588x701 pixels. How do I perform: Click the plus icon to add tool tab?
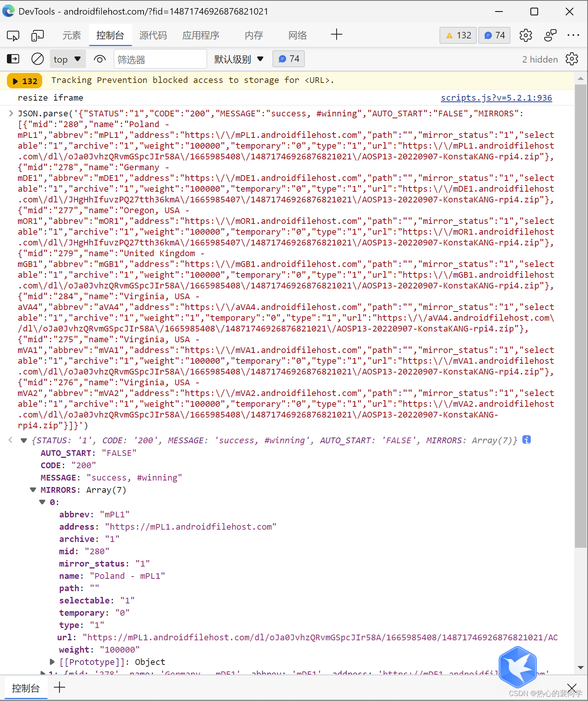(x=336, y=35)
